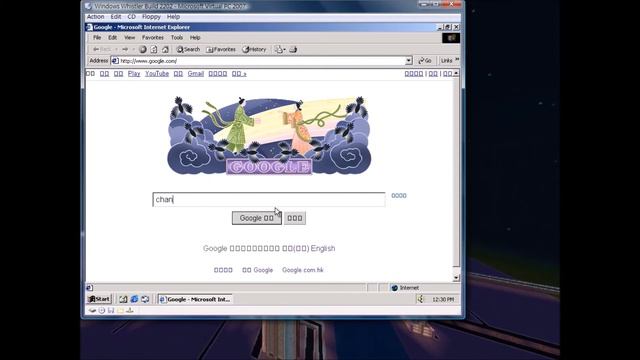Click the Start button
The width and height of the screenshot is (640, 360).
[x=99, y=299]
